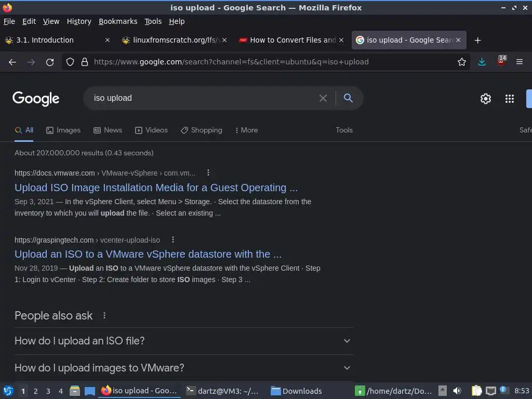Open the tracking protection shield icon
Screen dimensions: 532x399
coord(70,62)
